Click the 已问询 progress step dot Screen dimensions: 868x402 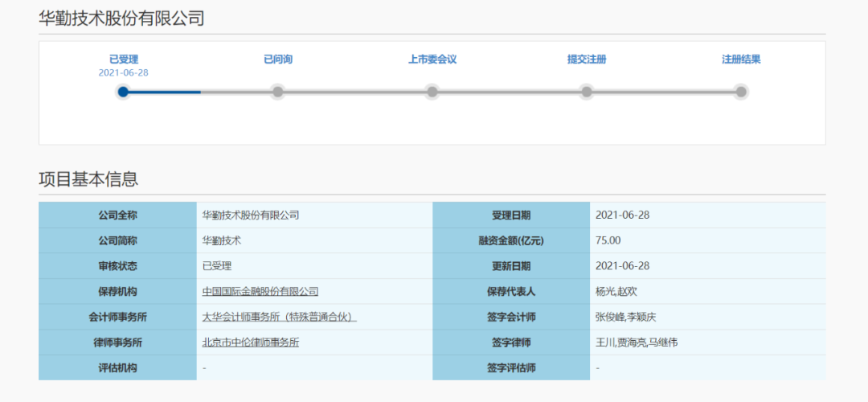point(277,92)
